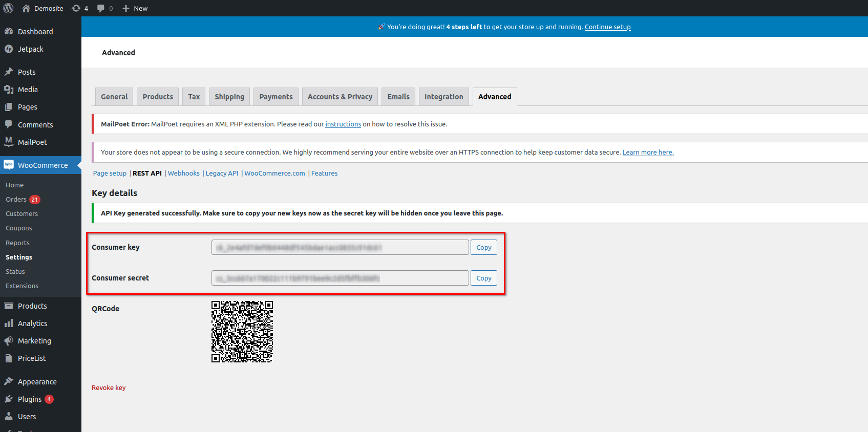Open Appearance brush icon

click(9, 381)
